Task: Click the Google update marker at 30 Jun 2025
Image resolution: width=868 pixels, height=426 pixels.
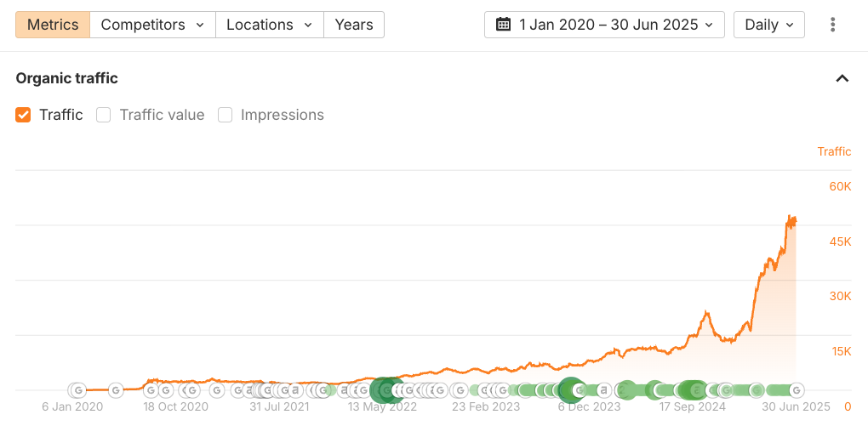Action: tap(797, 390)
